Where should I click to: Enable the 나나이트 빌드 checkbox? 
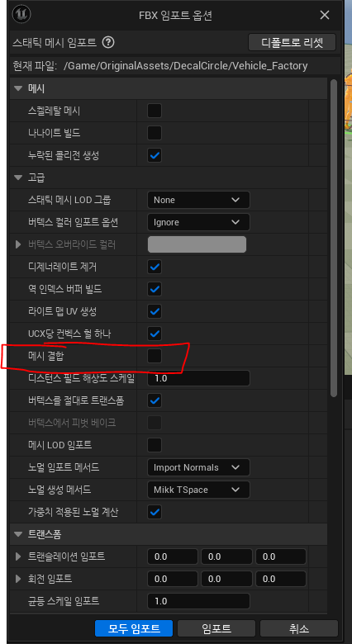point(155,133)
